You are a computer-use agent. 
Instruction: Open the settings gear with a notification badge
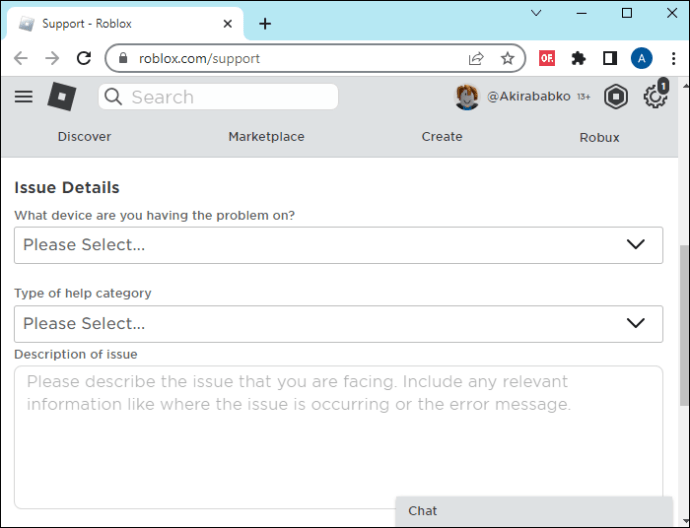[655, 95]
